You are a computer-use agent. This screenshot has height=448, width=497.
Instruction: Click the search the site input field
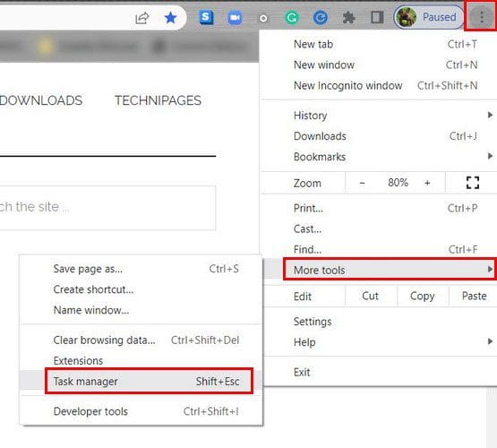107,208
